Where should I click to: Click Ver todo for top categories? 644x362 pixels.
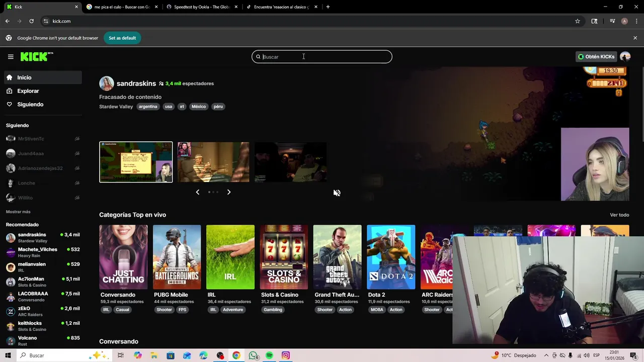pos(619,215)
